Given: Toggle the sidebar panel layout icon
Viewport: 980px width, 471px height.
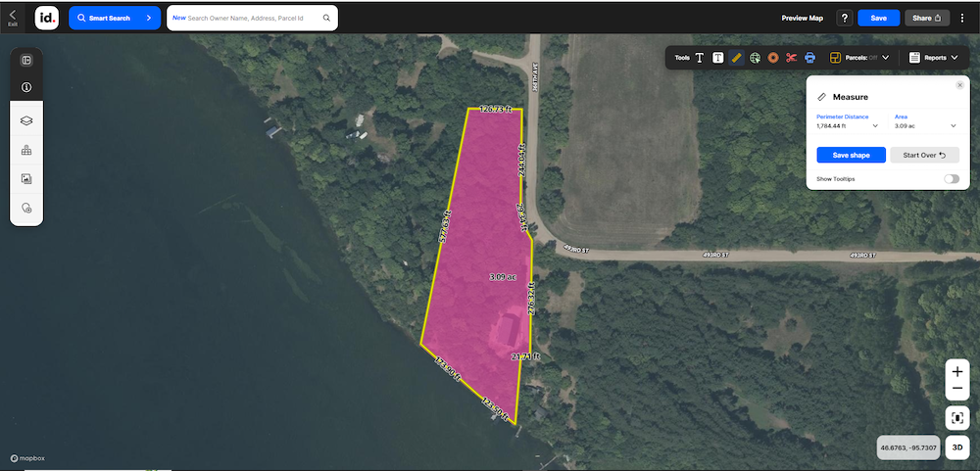Looking at the screenshot, I should pyautogui.click(x=26, y=61).
